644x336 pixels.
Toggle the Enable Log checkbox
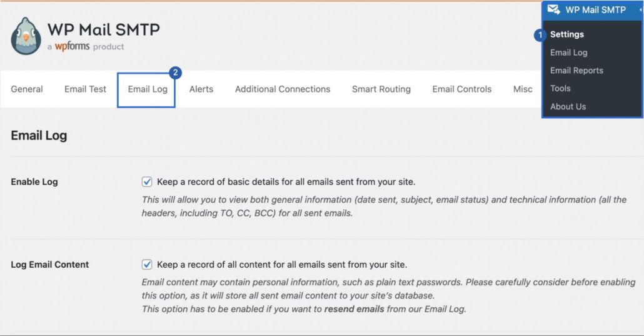coord(147,182)
